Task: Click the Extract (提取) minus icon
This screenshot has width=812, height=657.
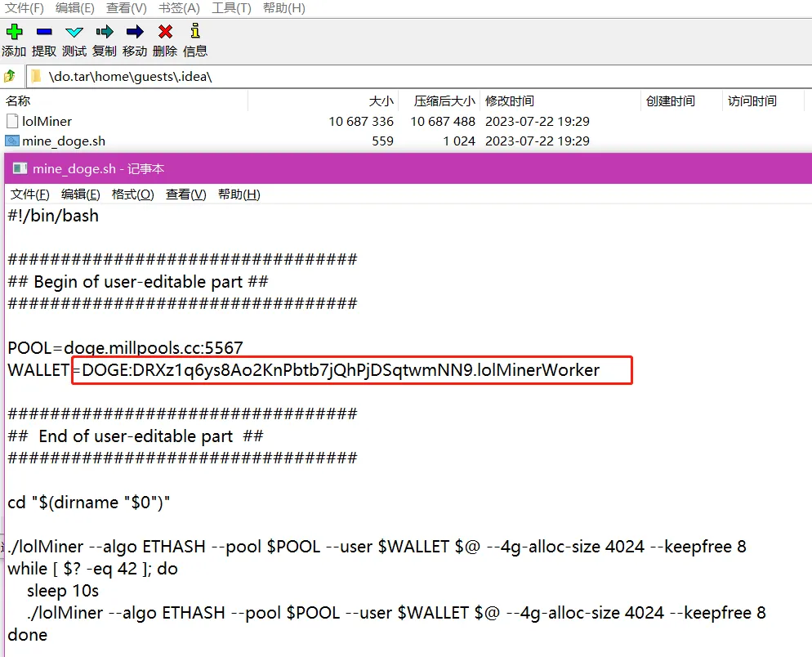Action: tap(44, 33)
